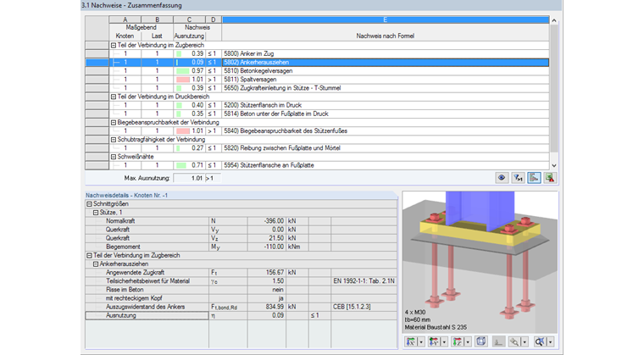This screenshot has width=644, height=355.
Task: Click the red 1.01 bar for Spaltversagen
Action: [x=183, y=80]
